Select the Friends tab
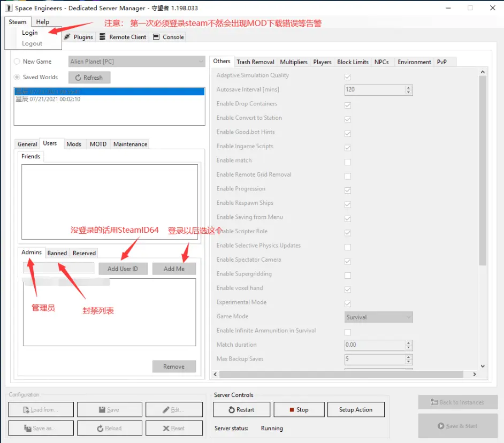Viewport: 504px width, 443px height. [x=31, y=156]
